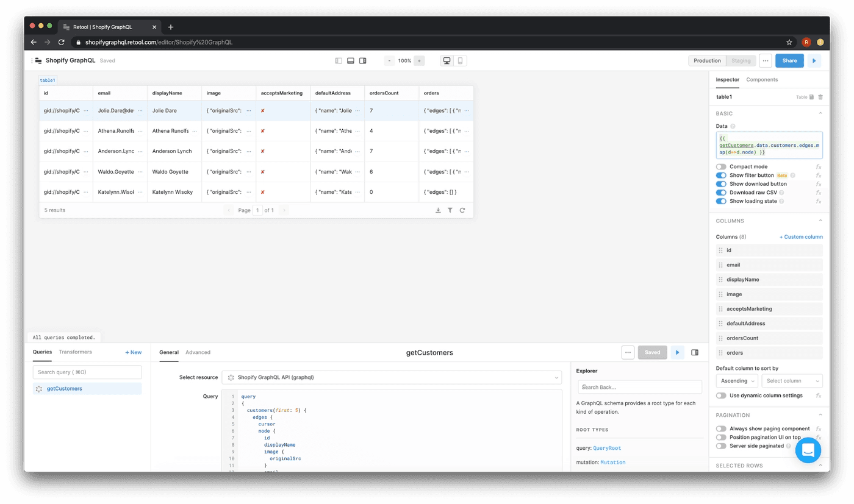
Task: Enable Compact mode toggle
Action: point(721,167)
